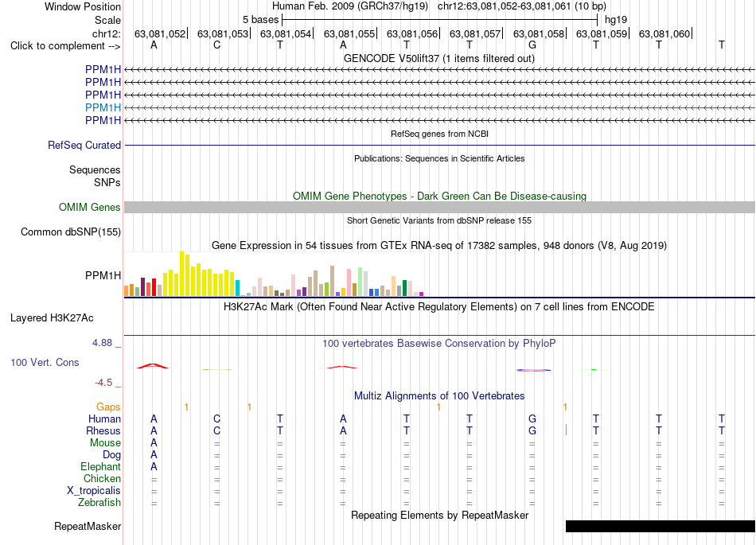
Task: Click base G in the Rhesus alignment row
Action: point(532,430)
